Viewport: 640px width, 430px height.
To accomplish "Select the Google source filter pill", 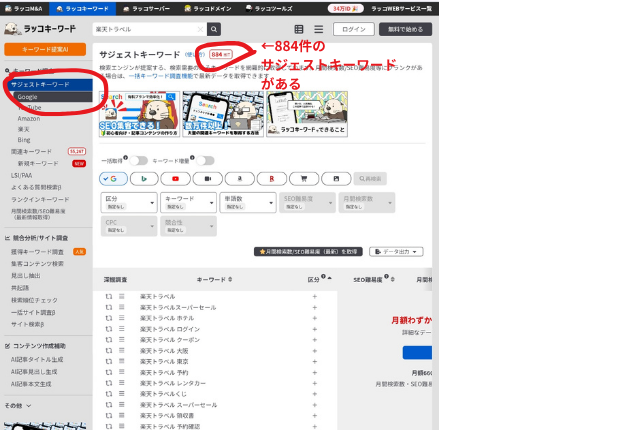I will pos(112,178).
